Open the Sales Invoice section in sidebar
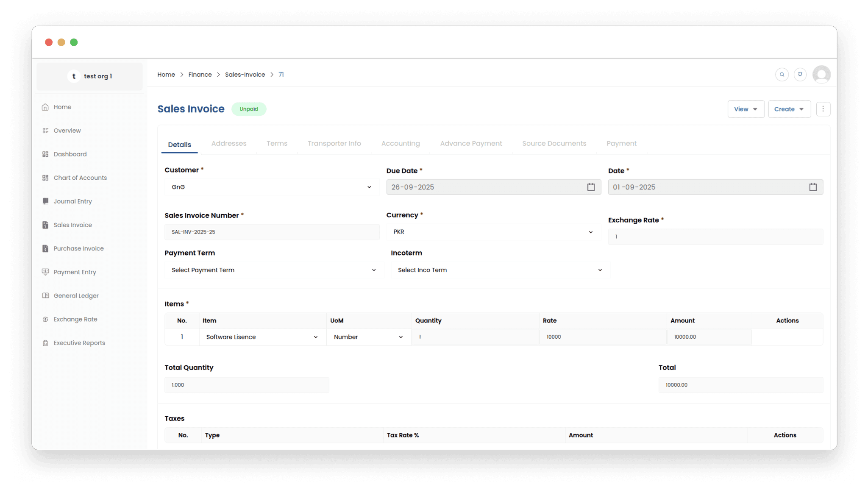The height and width of the screenshot is (487, 868). click(72, 225)
